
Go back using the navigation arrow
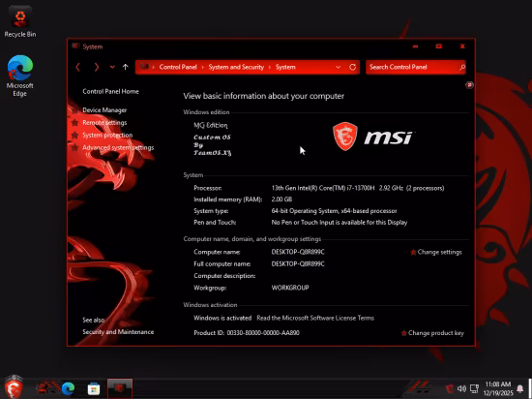(77, 67)
